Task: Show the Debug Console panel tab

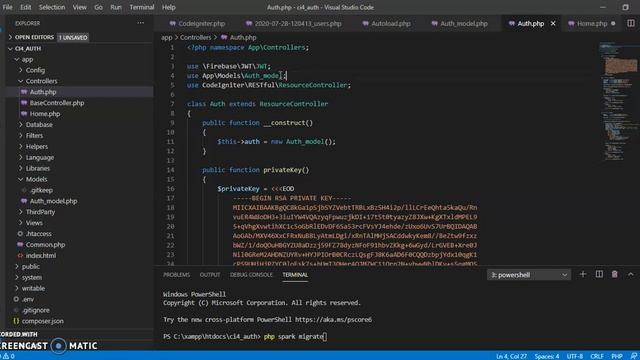Action: (251, 275)
